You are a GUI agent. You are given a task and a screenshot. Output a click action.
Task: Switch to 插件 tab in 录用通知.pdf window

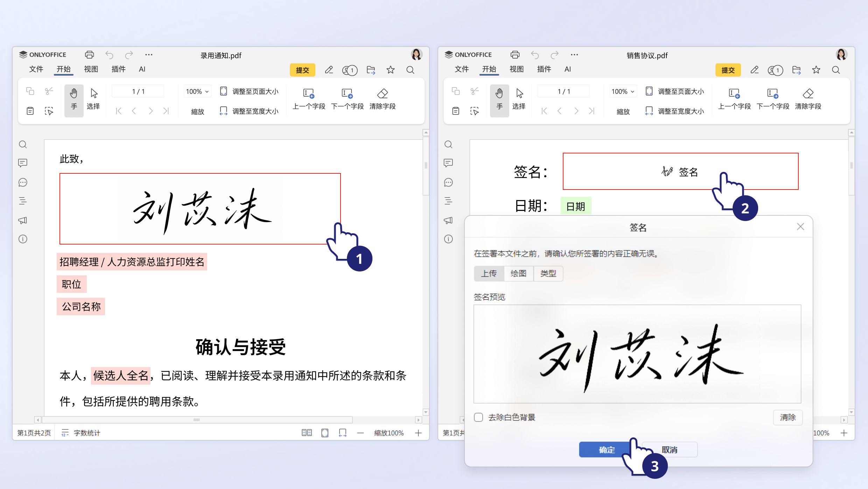pos(119,69)
